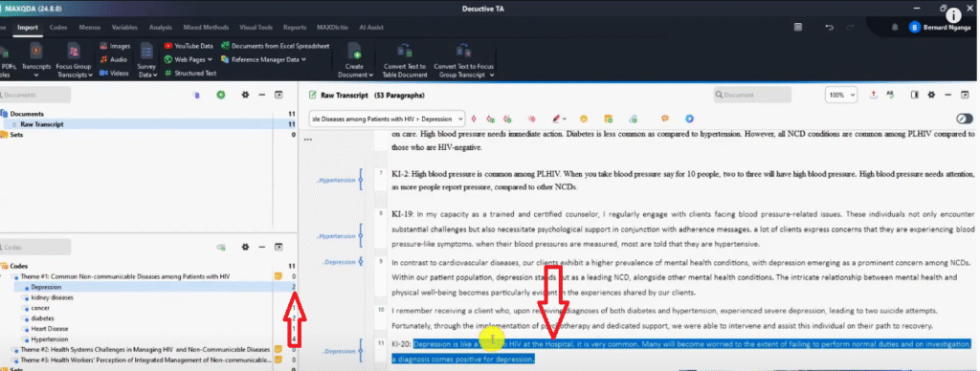Select the Depression code
This screenshot has height=371, width=980.
46,287
